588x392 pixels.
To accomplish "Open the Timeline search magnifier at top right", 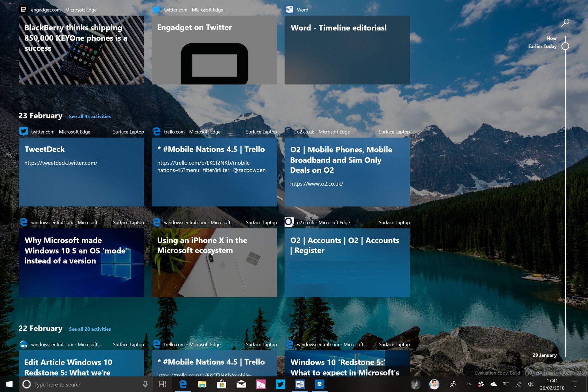I will click(566, 22).
